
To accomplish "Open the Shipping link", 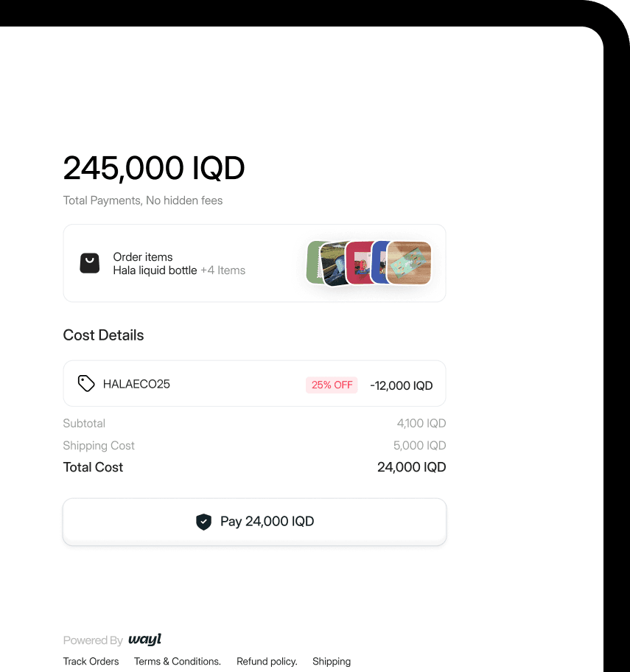I will 332,661.
